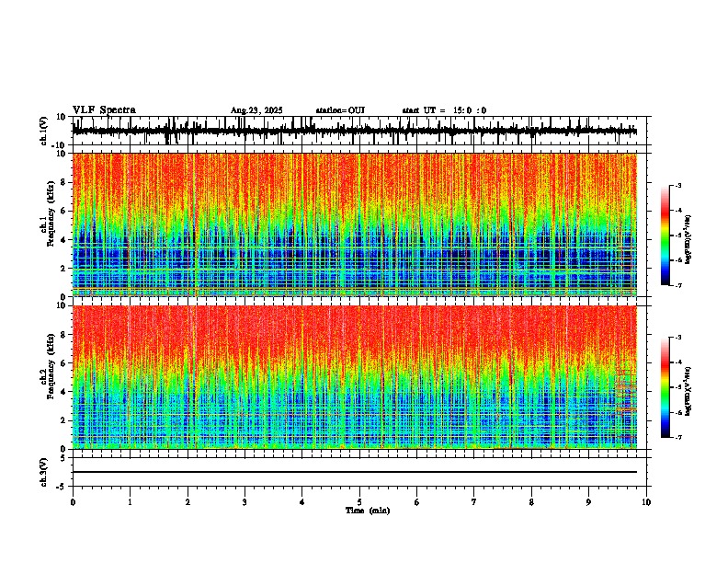
Task: Click the "-7" label on ch.2 colorbar
Action: click(677, 437)
